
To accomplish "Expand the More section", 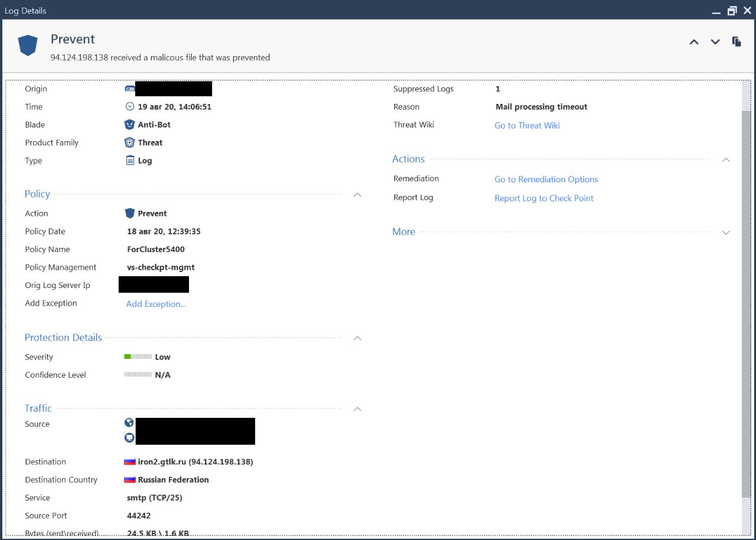I will pyautogui.click(x=726, y=233).
